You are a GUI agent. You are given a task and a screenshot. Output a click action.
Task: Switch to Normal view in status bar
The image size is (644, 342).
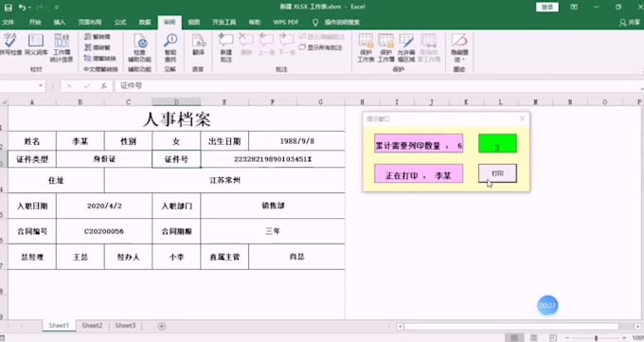tap(514, 338)
